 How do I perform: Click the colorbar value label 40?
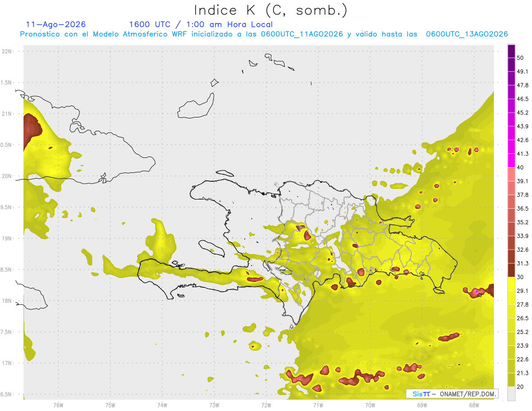pyautogui.click(x=520, y=168)
